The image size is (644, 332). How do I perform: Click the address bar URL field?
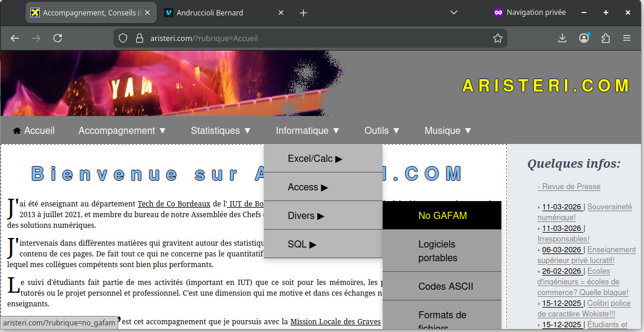tap(309, 38)
